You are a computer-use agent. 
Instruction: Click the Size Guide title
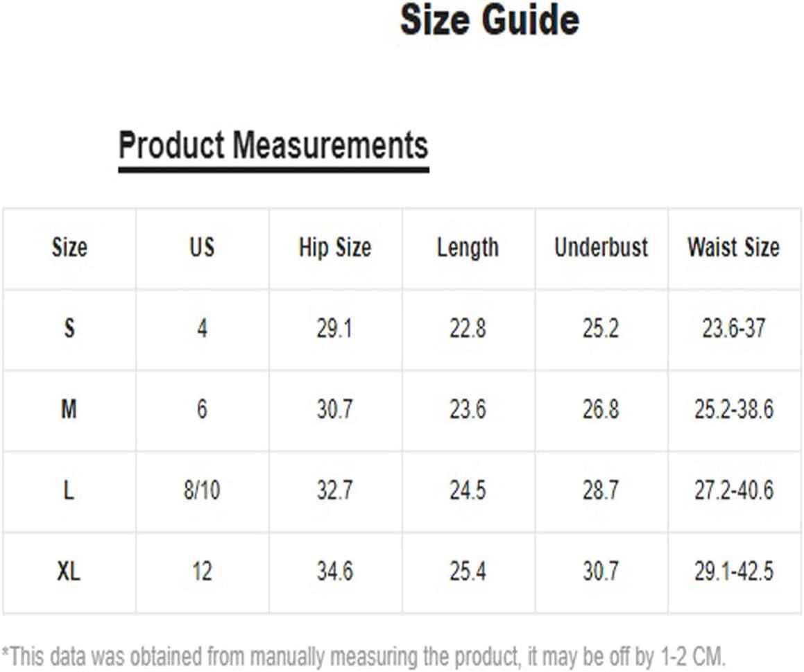coord(490,20)
